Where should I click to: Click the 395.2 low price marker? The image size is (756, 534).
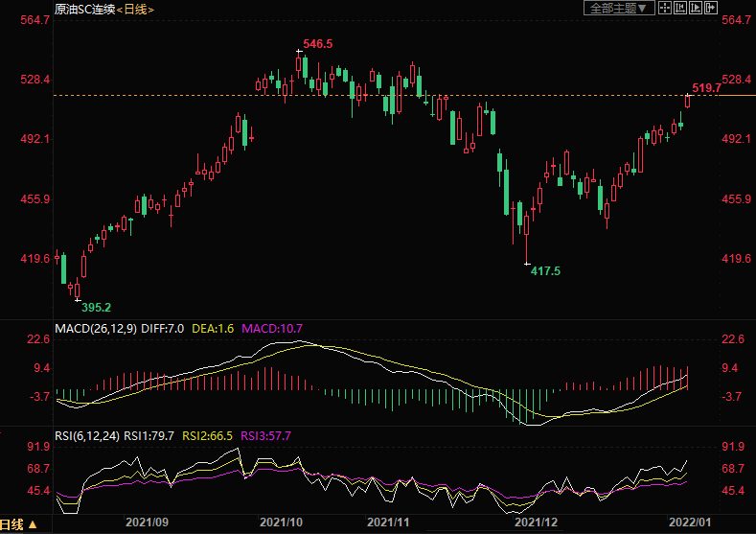pyautogui.click(x=96, y=307)
